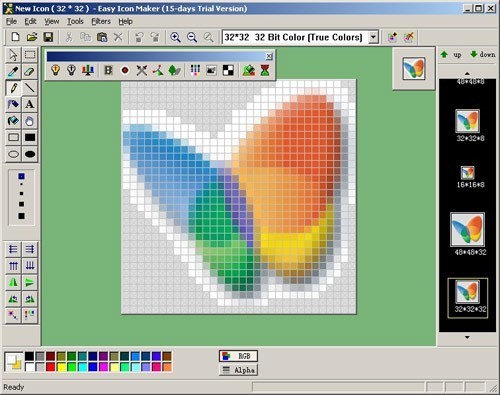
Task: Flip image vertically with green triangle button
Action: [30, 282]
